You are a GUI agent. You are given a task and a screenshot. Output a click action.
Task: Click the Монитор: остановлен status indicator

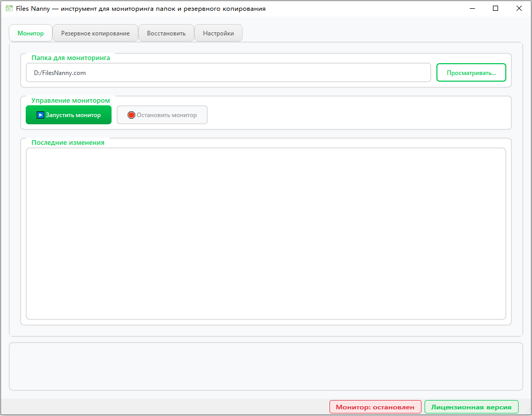coord(375,407)
